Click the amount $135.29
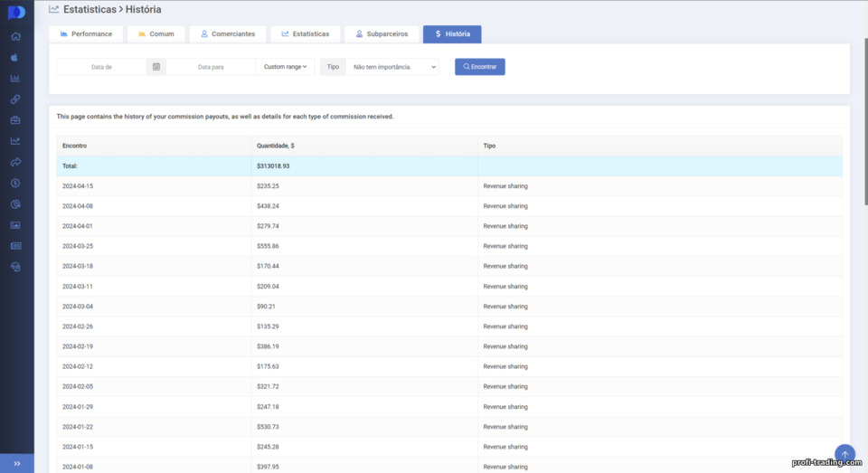Screen dimensions: 868x473 268,326
